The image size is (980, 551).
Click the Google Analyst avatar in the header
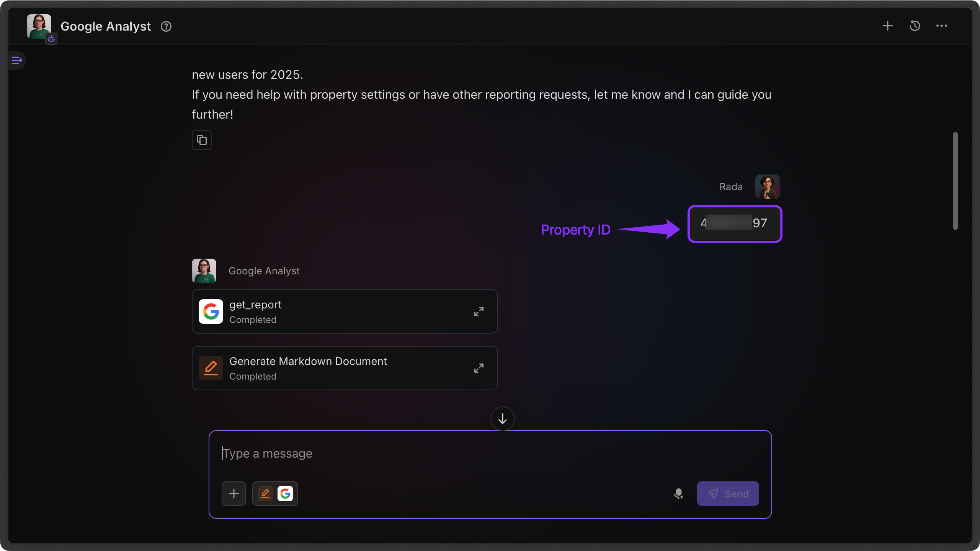(x=38, y=26)
